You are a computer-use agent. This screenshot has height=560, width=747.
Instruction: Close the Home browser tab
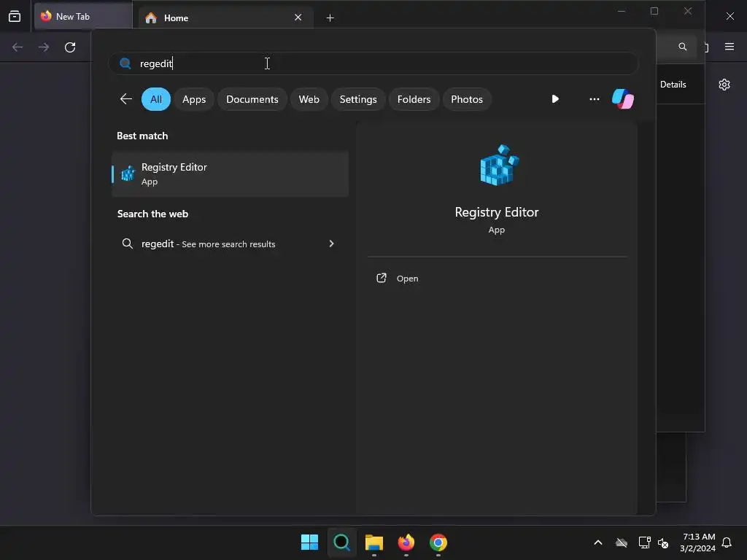click(298, 17)
